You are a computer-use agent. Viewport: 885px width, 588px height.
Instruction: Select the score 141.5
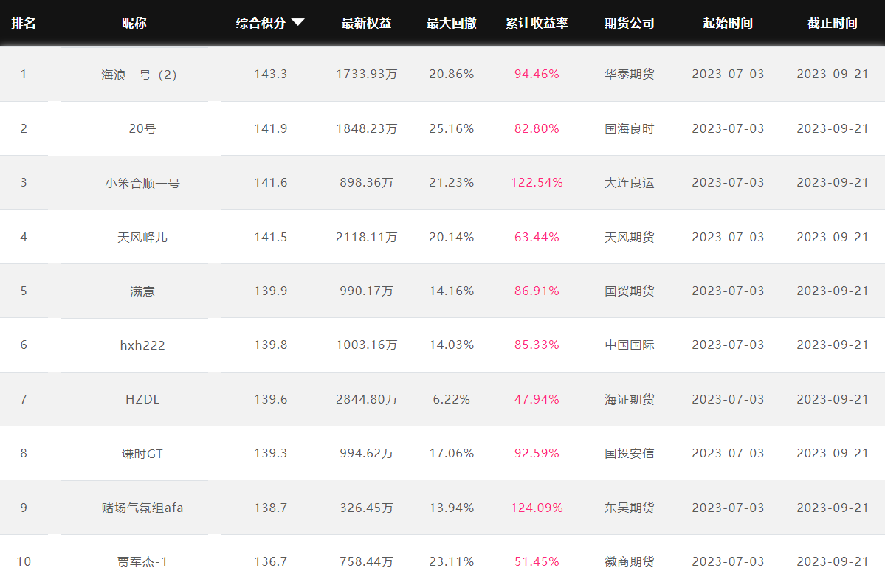(270, 237)
